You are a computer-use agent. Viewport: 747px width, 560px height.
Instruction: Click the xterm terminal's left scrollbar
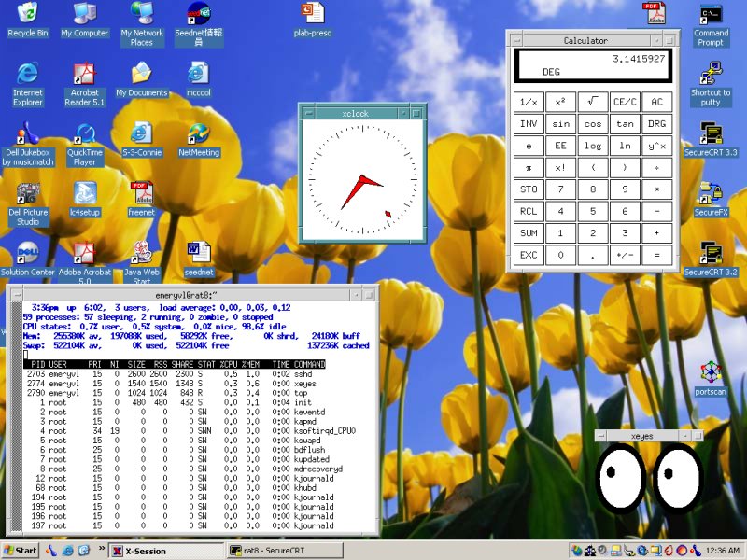click(14, 420)
